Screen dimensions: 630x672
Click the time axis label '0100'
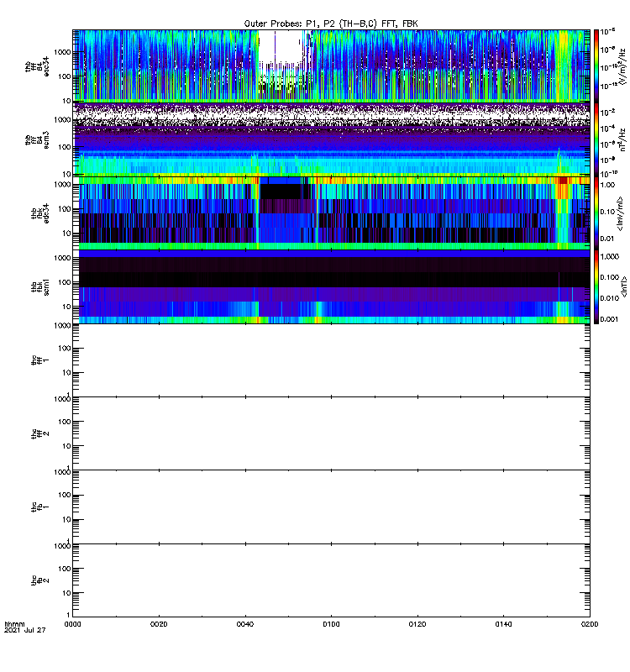pyautogui.click(x=331, y=624)
